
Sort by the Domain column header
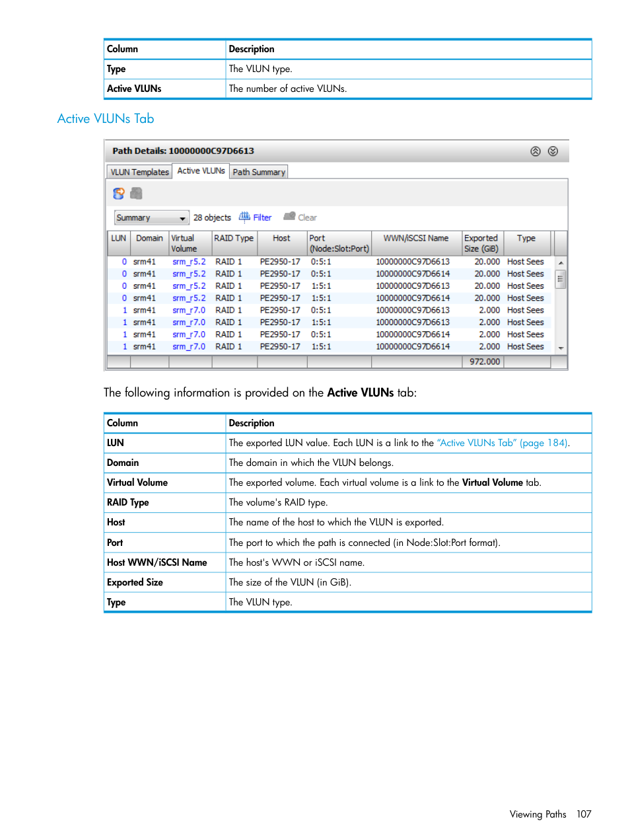[x=150, y=243]
